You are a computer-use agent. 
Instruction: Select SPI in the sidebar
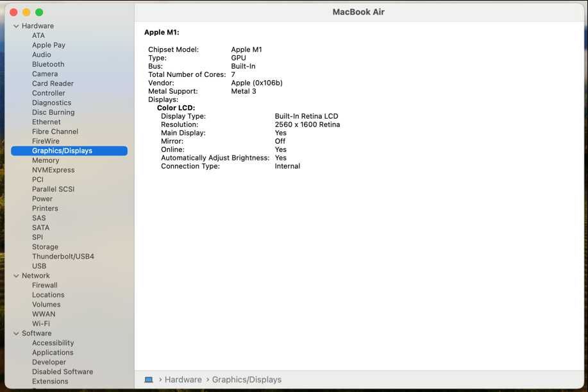coord(37,237)
